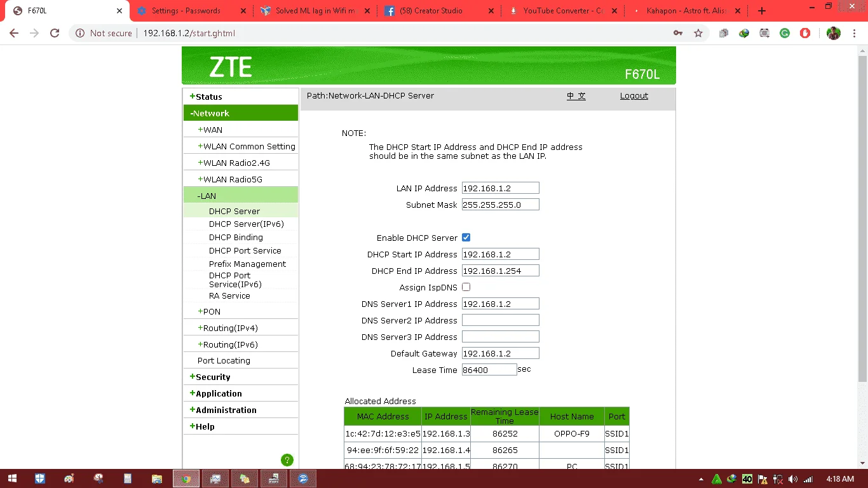Open the Prefix Management page
Viewport: 868px width, 488px height.
pos(248,264)
